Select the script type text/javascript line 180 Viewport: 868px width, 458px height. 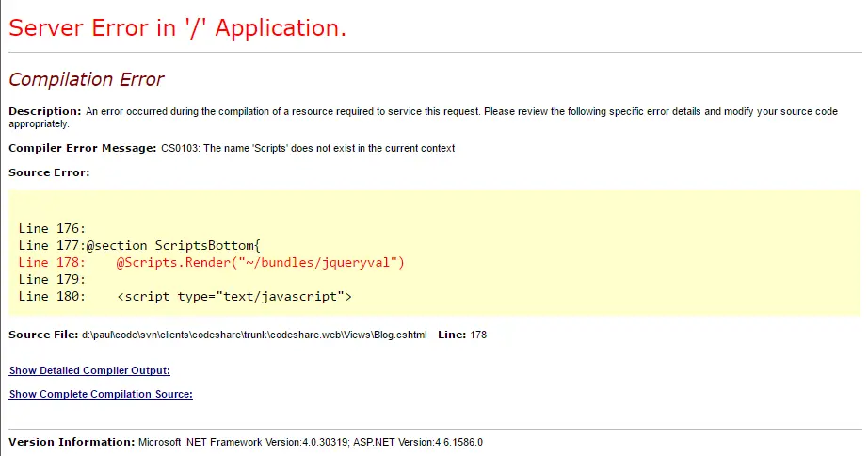click(185, 296)
